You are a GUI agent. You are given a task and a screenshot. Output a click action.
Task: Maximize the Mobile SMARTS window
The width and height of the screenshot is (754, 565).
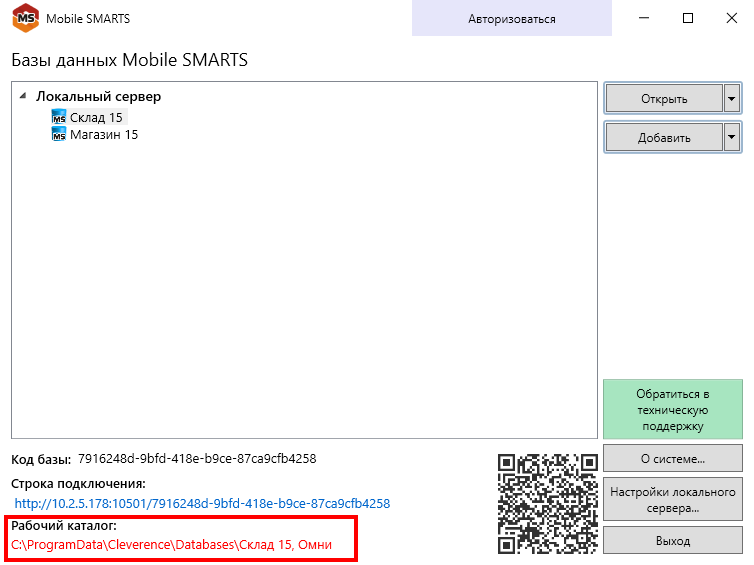pos(688,18)
